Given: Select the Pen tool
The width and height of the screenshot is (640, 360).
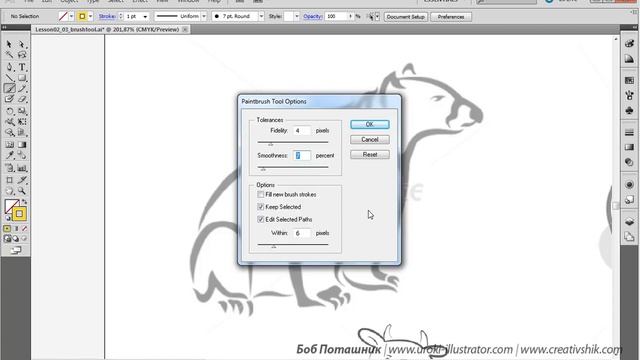Looking at the screenshot, I should tap(9, 67).
